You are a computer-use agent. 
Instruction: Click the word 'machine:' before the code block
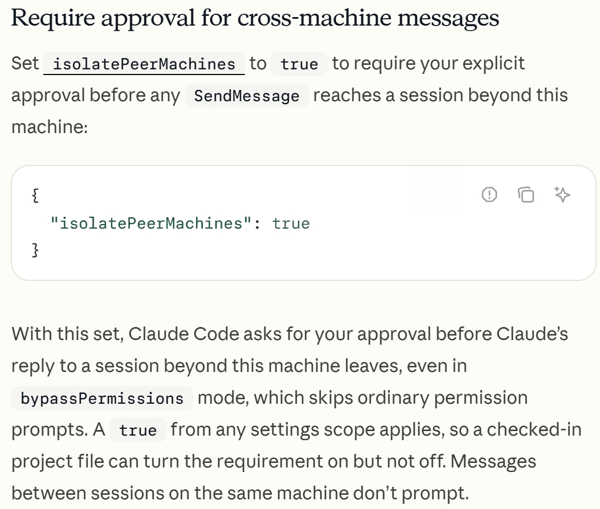[50, 127]
